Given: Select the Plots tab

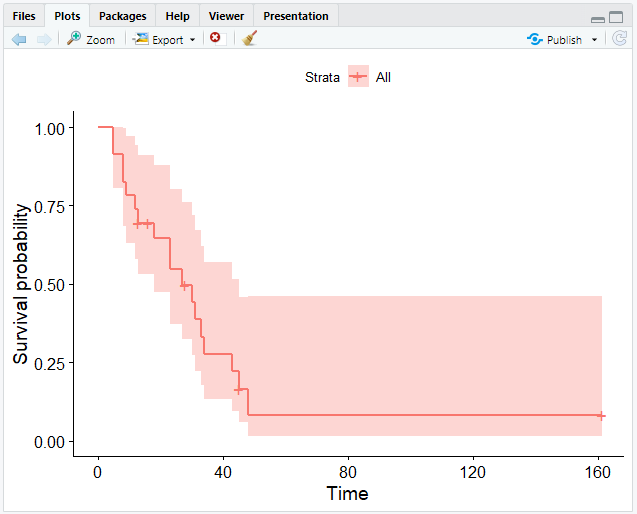Looking at the screenshot, I should tap(68, 16).
